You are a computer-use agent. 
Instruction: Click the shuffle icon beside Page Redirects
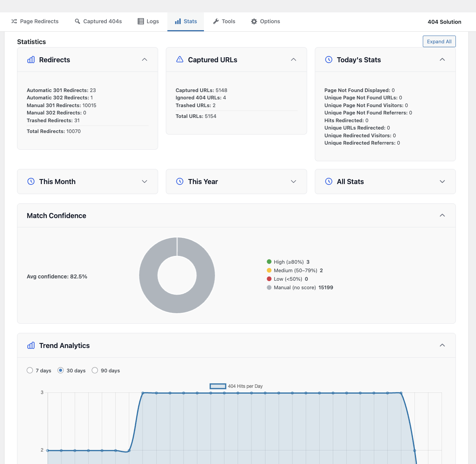14,21
